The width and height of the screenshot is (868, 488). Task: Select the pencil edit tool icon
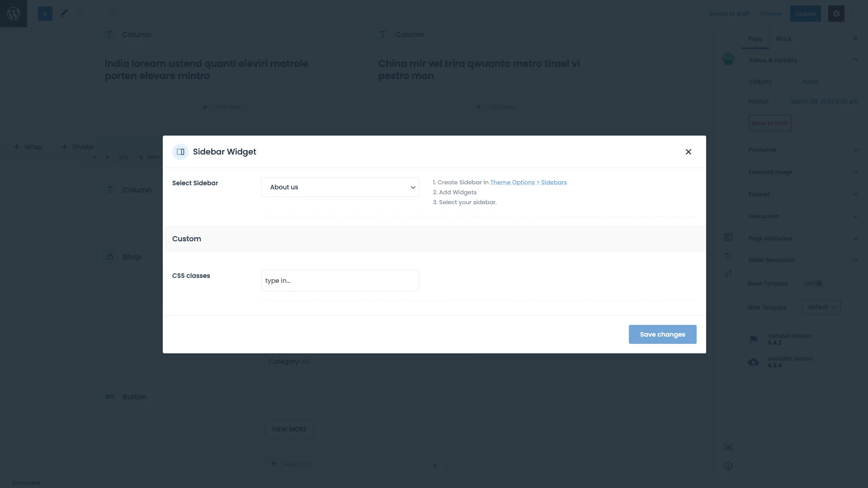coord(64,14)
